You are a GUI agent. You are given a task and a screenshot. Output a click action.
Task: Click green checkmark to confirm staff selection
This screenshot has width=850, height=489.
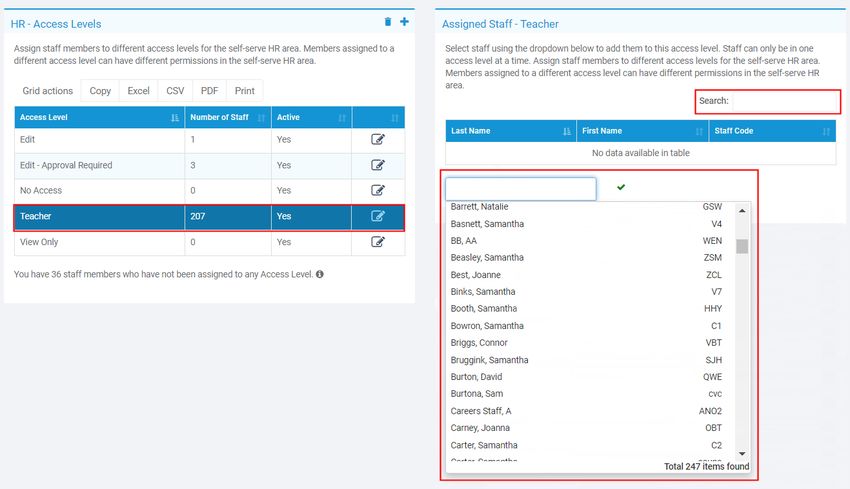coord(621,187)
